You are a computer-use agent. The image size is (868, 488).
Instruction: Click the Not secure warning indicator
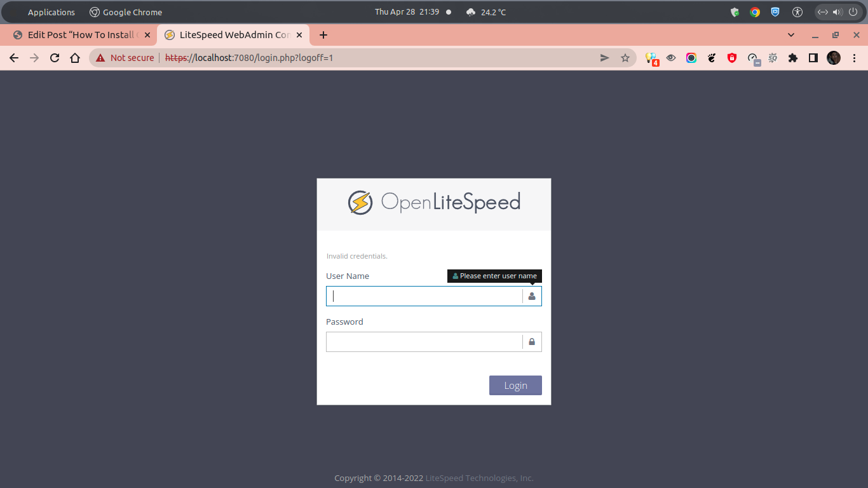pyautogui.click(x=125, y=58)
